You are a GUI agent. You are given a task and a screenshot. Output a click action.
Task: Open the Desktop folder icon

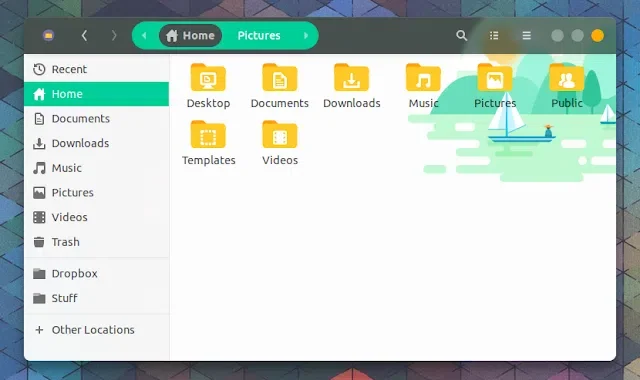[208, 78]
